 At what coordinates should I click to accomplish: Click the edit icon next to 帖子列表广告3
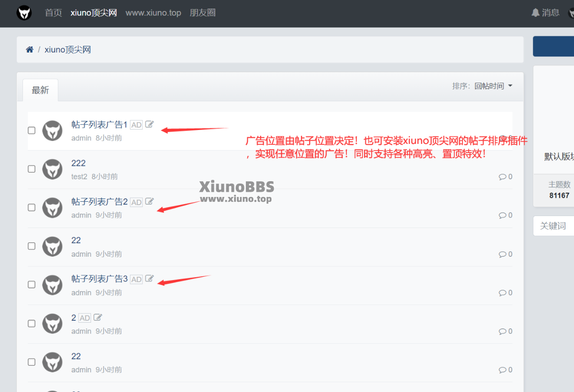pos(150,279)
